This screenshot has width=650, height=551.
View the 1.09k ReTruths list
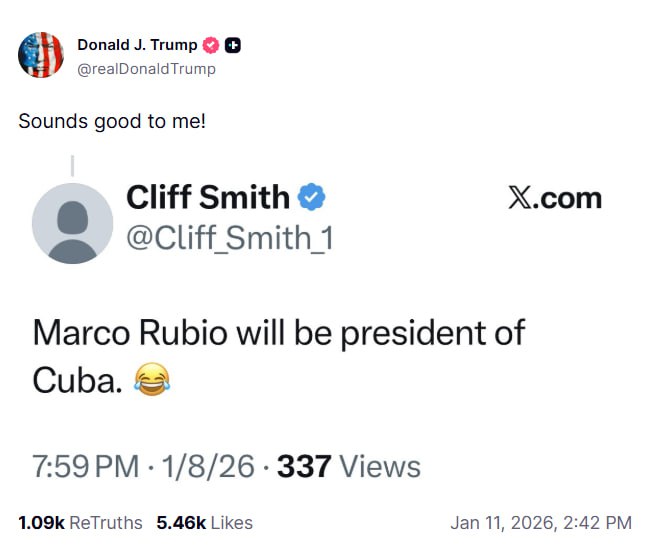(80, 522)
